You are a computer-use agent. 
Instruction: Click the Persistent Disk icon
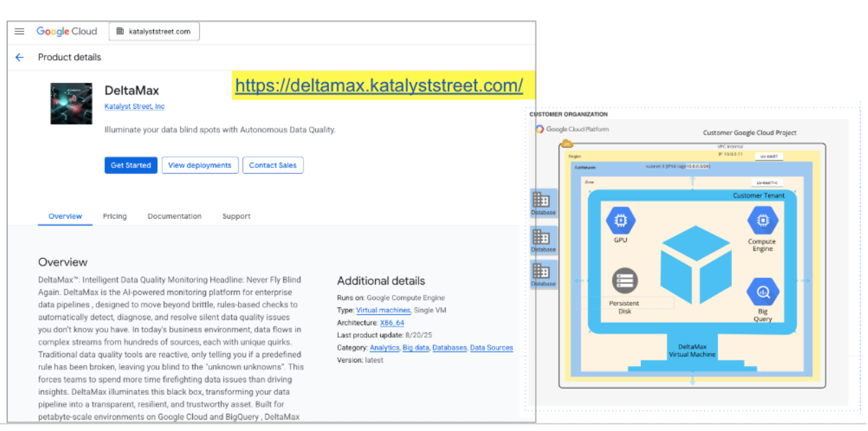point(624,281)
